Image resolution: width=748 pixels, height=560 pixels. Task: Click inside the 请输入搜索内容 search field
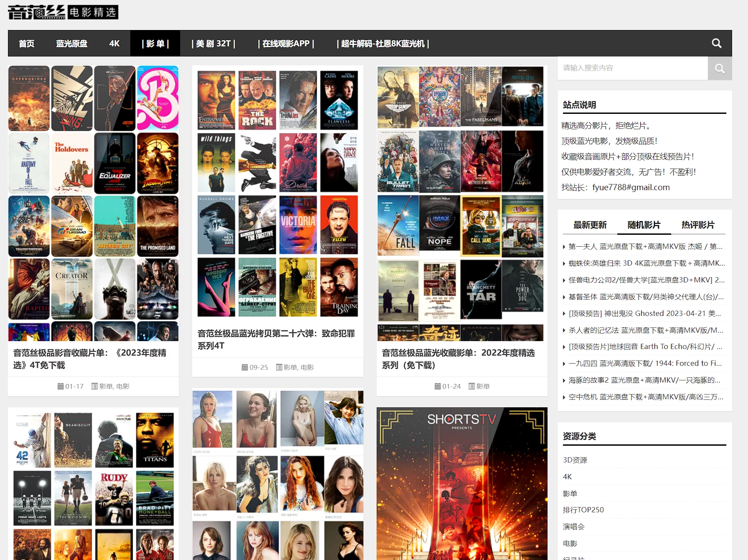pyautogui.click(x=632, y=68)
